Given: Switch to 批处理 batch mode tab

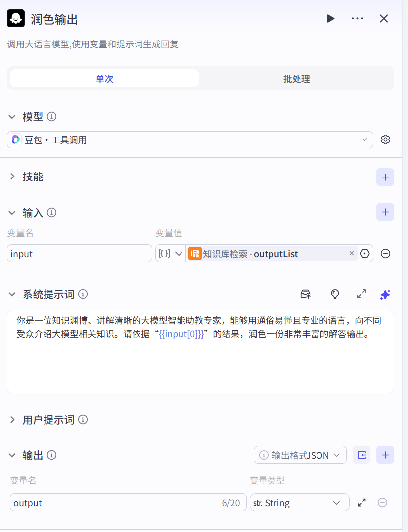Looking at the screenshot, I should pos(296,79).
